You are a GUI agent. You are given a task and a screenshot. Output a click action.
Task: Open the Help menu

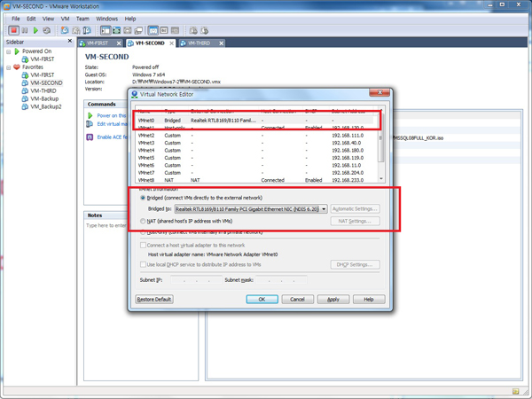pos(130,19)
